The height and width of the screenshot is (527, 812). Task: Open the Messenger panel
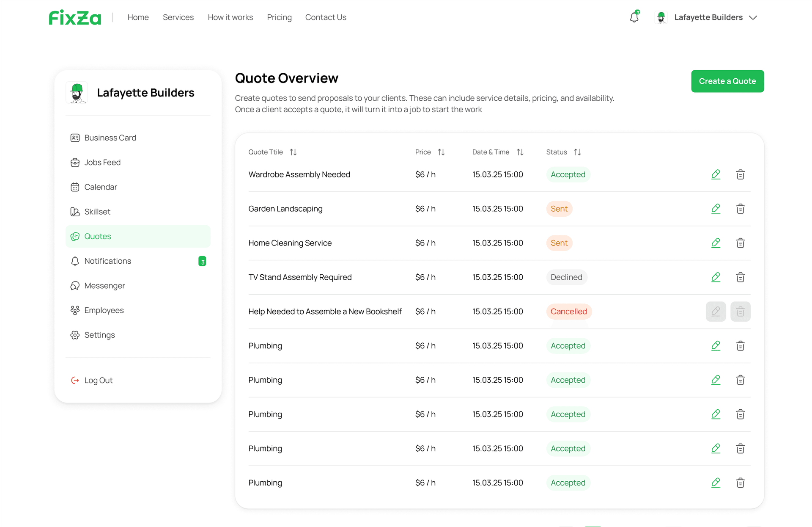pos(104,285)
